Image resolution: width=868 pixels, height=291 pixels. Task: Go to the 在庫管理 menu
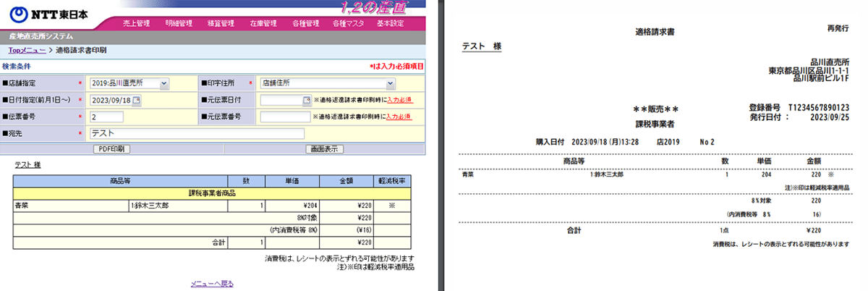pos(263,23)
